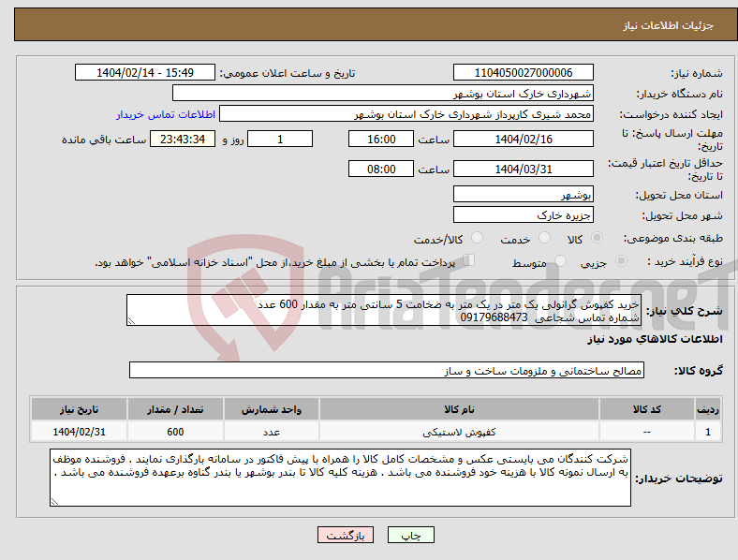Click the item code cell showing --
The width and height of the screenshot is (738, 560).
[x=647, y=432]
